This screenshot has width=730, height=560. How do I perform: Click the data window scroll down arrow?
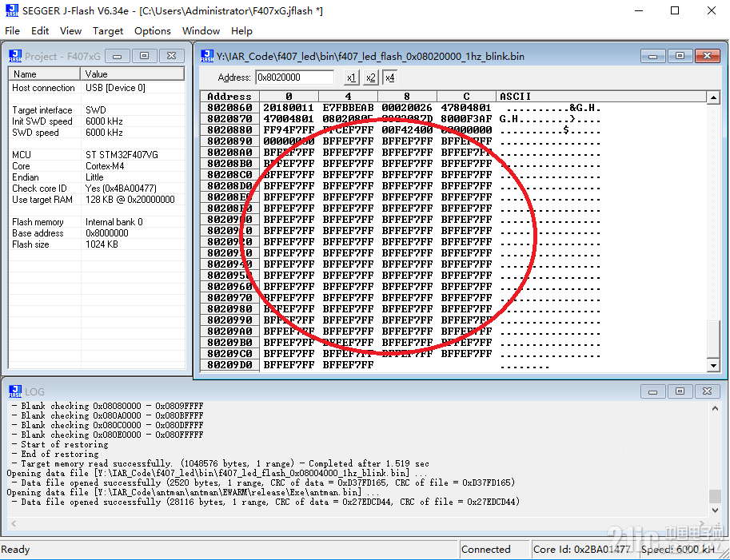pyautogui.click(x=712, y=366)
